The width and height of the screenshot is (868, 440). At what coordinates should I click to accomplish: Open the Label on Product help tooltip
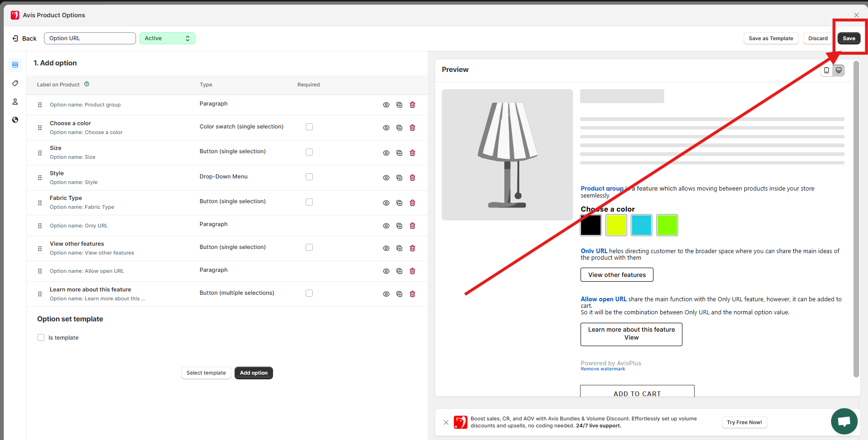(86, 84)
